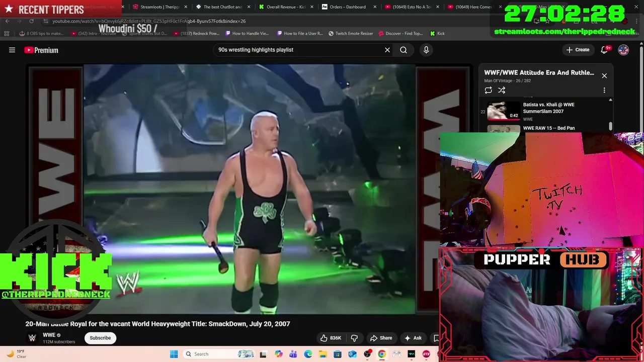The height and width of the screenshot is (362, 644).
Task: Open How to File a User R... bookmark
Action: 300,33
